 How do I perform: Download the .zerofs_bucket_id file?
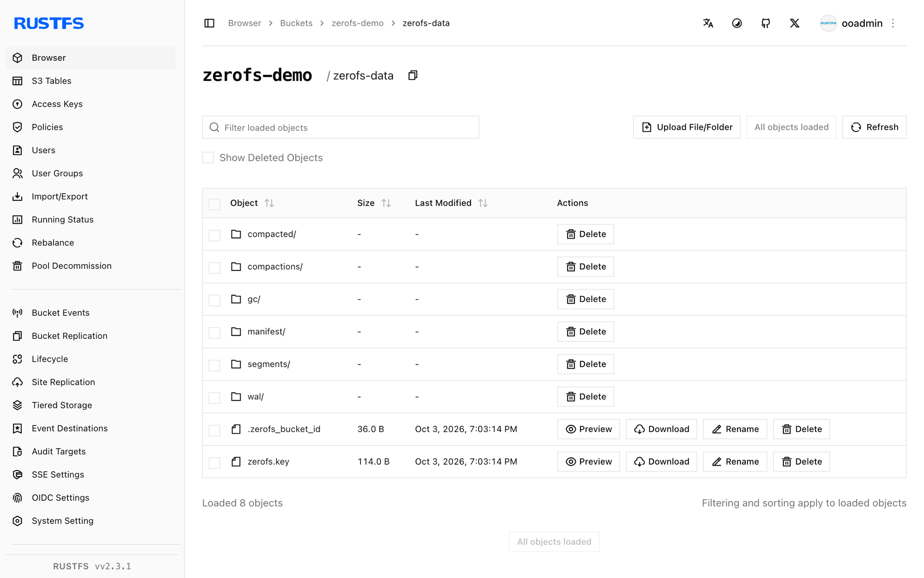[661, 429]
